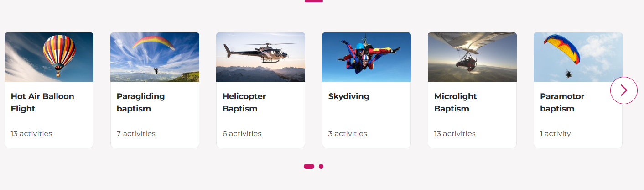Click the 3 activities text
This screenshot has width=644, height=190.
coord(348,134)
